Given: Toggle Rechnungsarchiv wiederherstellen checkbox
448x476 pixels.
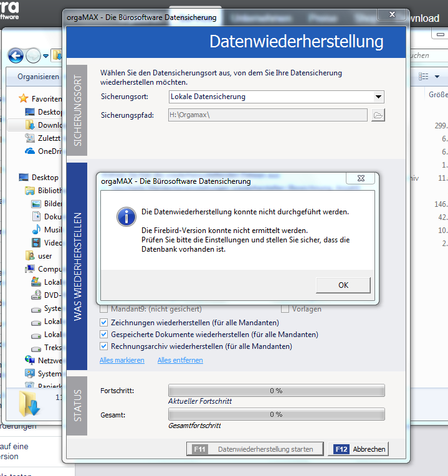Looking at the screenshot, I should (x=104, y=346).
